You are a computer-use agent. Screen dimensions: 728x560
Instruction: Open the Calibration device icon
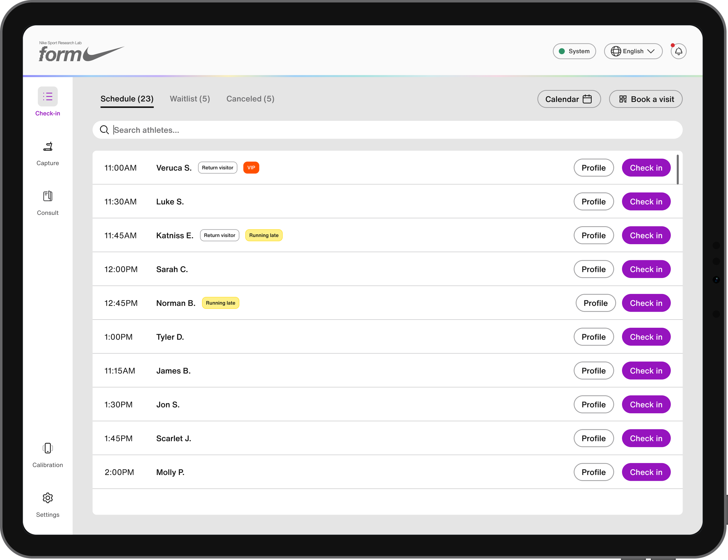pyautogui.click(x=48, y=448)
